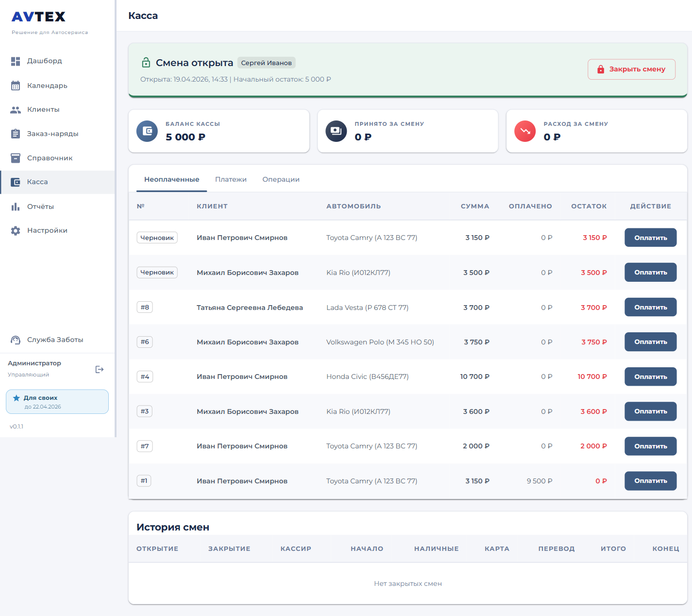Click the #6 order number tag
Image resolution: width=692 pixels, height=616 pixels.
pyautogui.click(x=145, y=342)
